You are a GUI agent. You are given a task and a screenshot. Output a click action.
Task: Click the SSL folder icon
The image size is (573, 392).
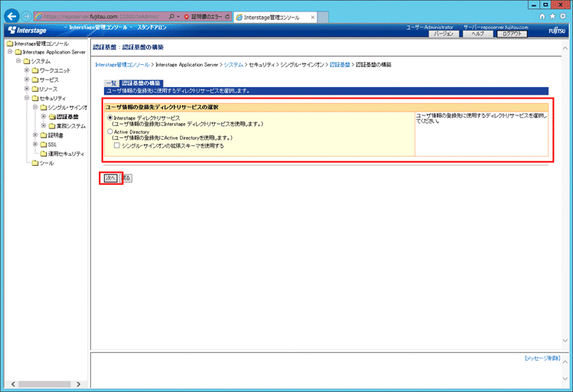click(44, 144)
